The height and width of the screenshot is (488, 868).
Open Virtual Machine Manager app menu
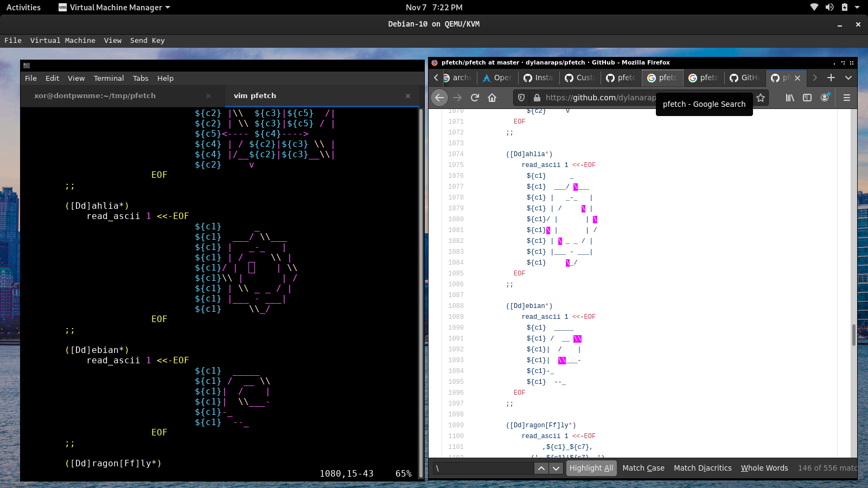tap(114, 7)
